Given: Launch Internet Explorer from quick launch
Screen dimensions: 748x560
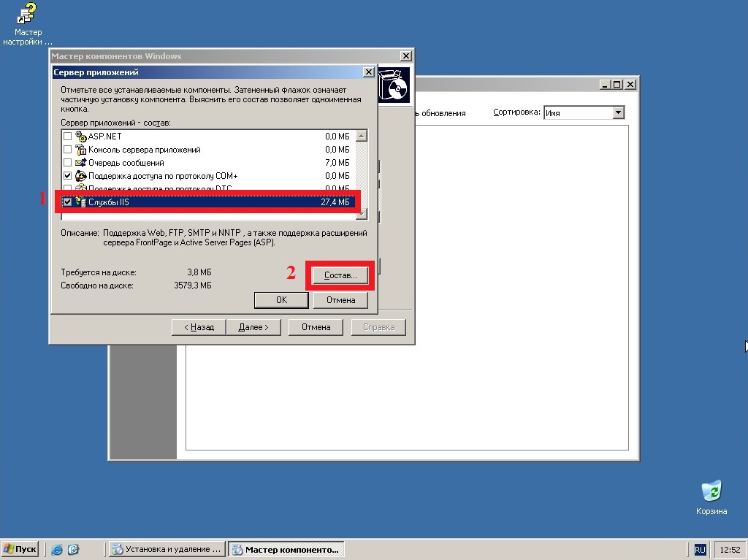Looking at the screenshot, I should 57,550.
